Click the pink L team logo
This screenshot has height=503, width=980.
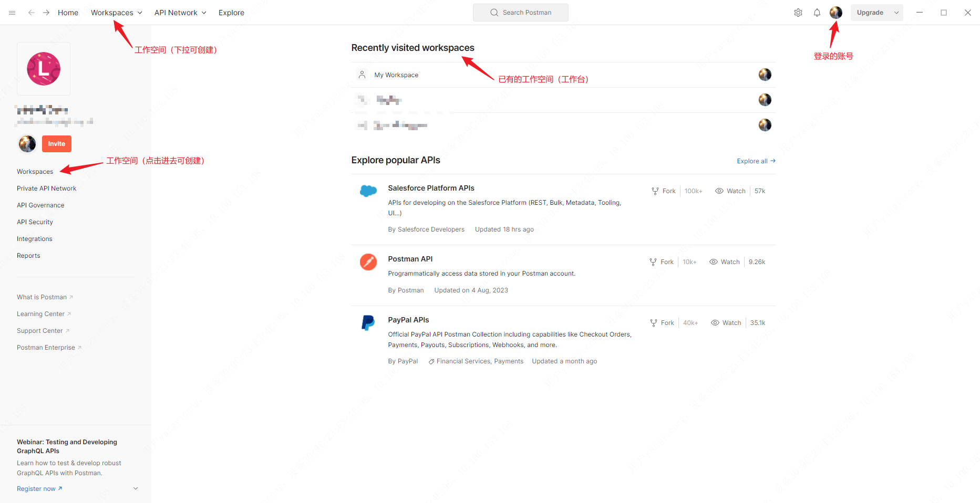pyautogui.click(x=44, y=69)
